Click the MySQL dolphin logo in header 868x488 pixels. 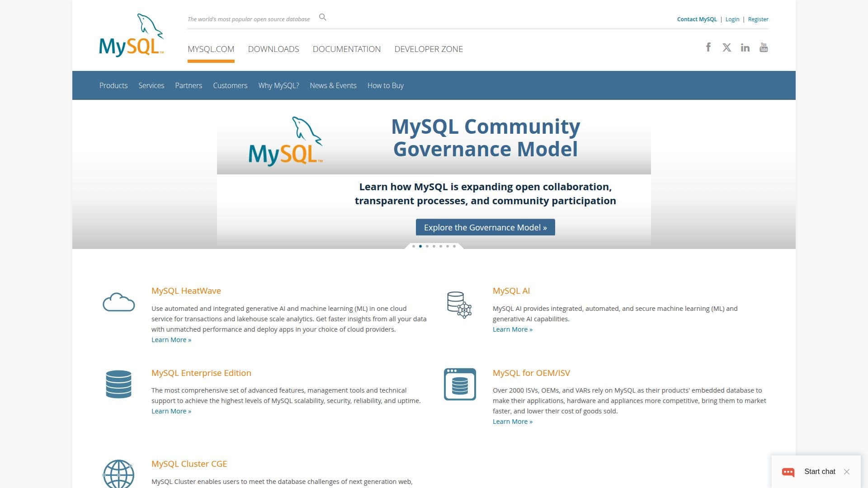coord(132,35)
